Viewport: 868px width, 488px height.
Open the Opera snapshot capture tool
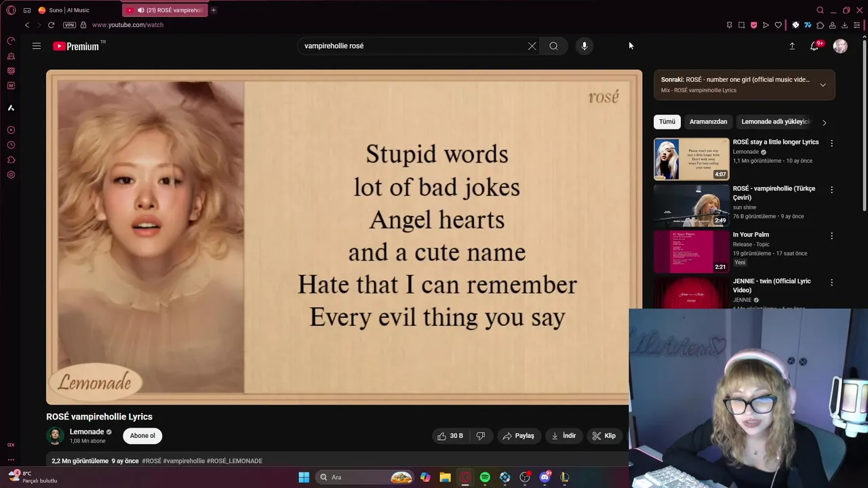741,25
